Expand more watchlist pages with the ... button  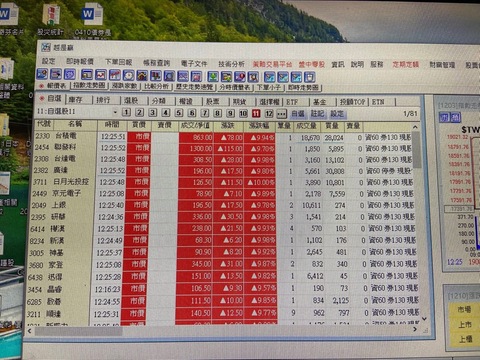click(281, 114)
